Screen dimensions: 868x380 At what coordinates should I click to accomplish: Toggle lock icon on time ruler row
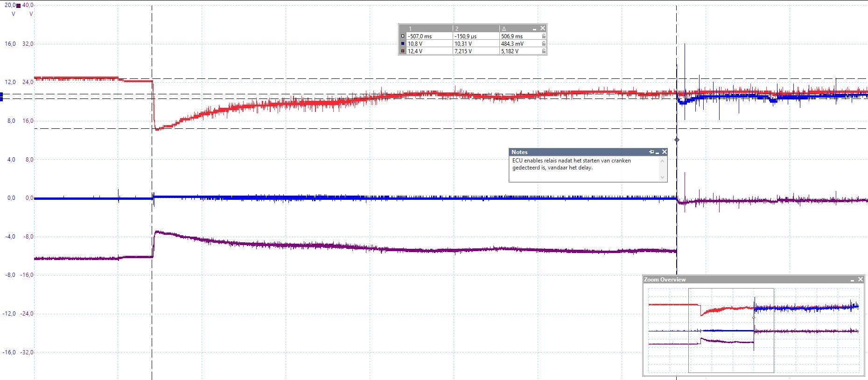click(544, 36)
